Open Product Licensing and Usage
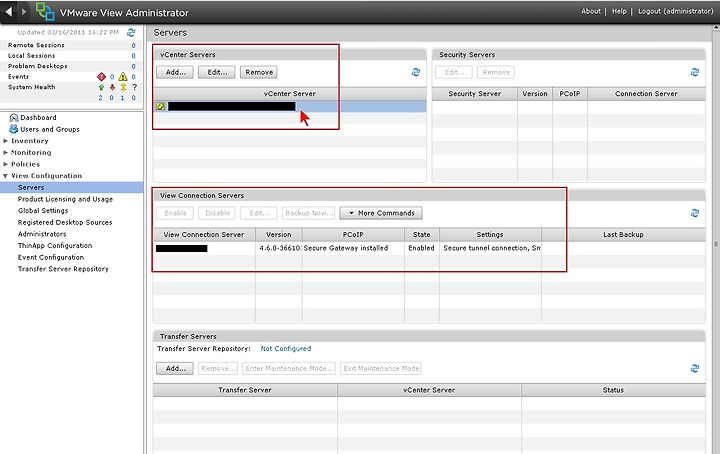Image resolution: width=720 pixels, height=454 pixels. pos(65,199)
